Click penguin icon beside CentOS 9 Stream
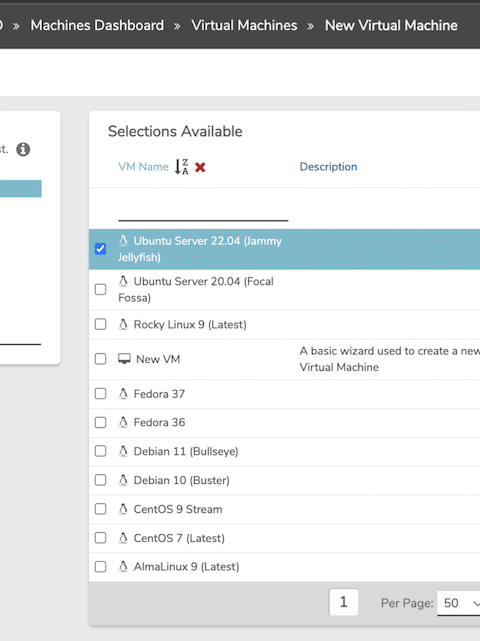480x641 pixels. (123, 509)
